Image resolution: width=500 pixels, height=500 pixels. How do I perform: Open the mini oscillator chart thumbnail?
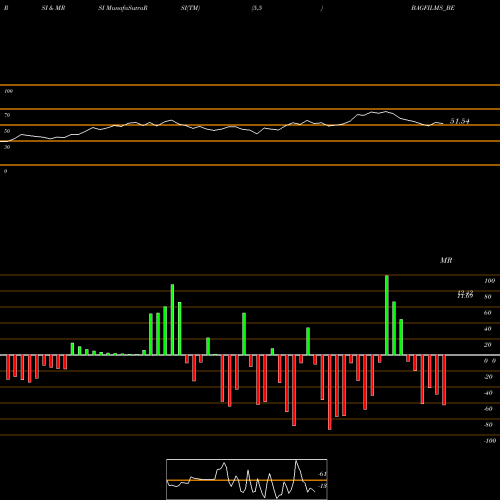click(247, 479)
